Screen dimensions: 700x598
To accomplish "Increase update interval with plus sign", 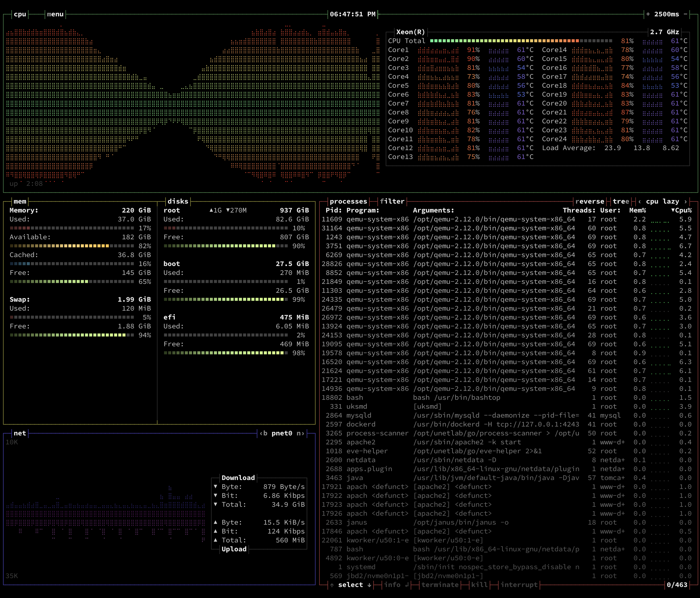I will pyautogui.click(x=648, y=14).
